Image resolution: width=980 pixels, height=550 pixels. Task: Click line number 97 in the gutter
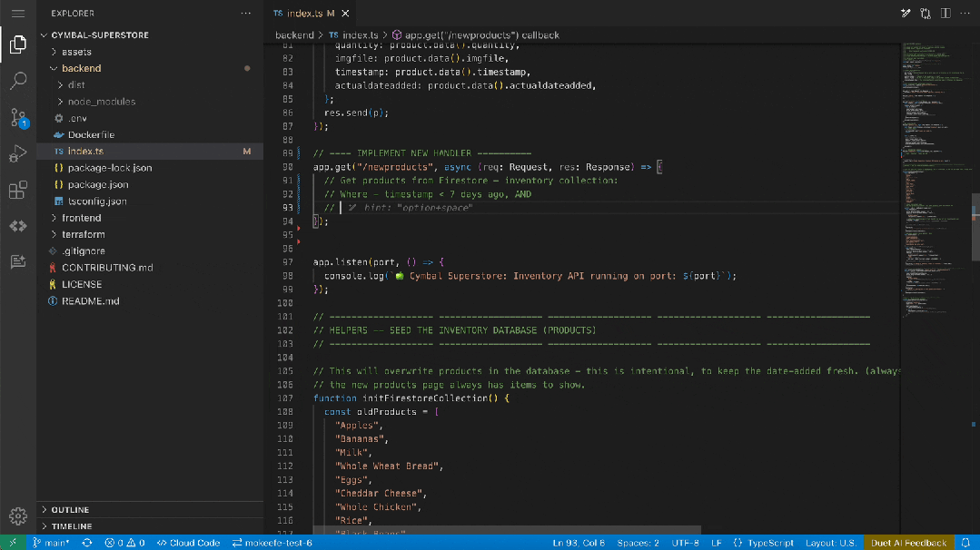(287, 262)
